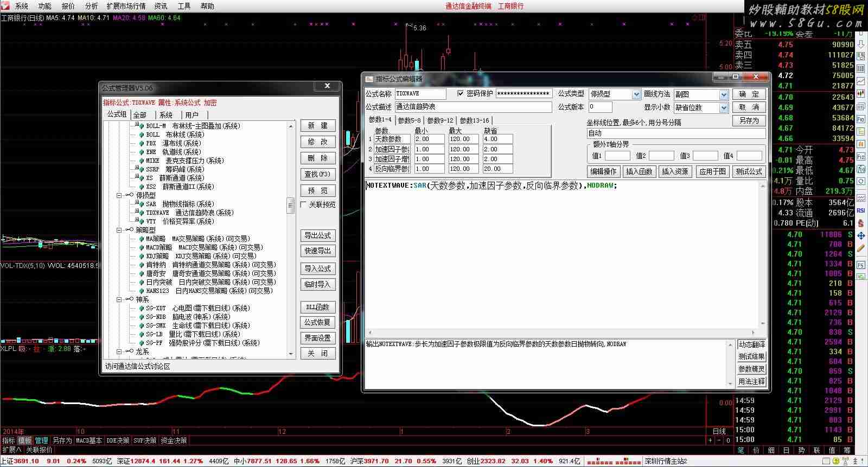
Task: Click the dollar sign icon in right sidebar
Action: tap(860, 222)
